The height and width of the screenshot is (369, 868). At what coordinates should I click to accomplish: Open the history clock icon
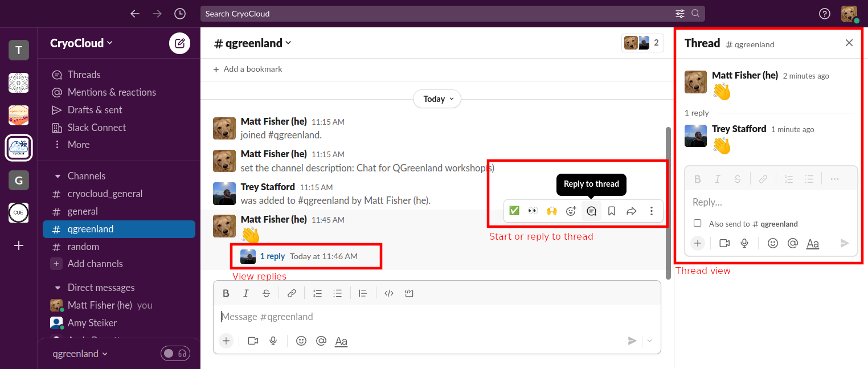point(180,14)
